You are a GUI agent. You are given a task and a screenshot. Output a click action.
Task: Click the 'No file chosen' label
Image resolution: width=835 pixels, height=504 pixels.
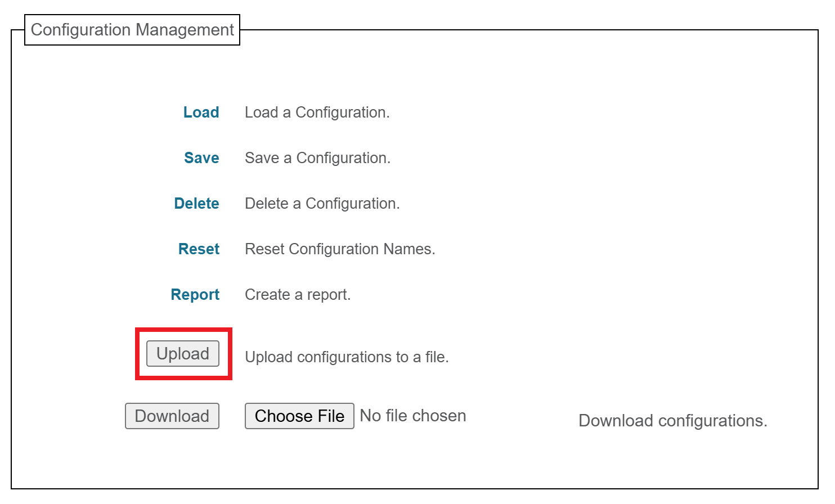(x=413, y=416)
